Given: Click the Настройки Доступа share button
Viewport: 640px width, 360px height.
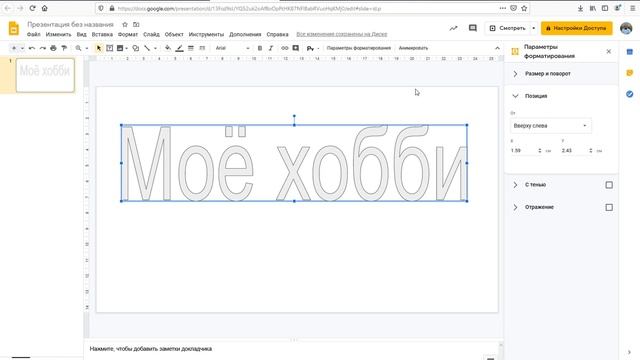Looking at the screenshot, I should pyautogui.click(x=576, y=28).
